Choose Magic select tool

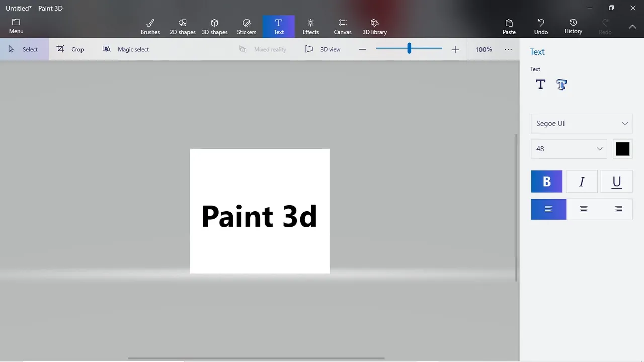[x=126, y=49]
